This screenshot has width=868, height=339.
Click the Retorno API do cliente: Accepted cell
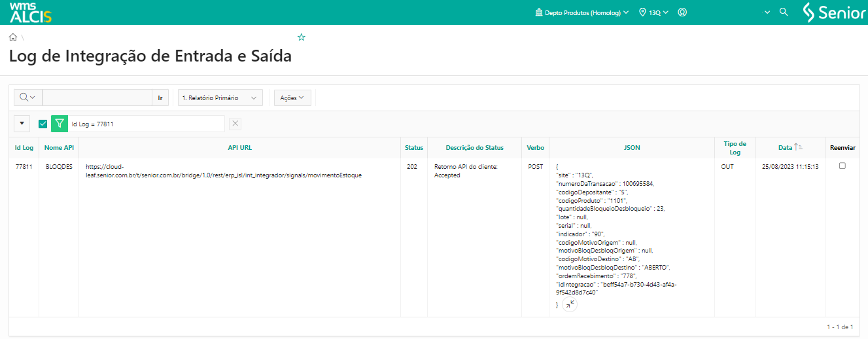tap(466, 171)
